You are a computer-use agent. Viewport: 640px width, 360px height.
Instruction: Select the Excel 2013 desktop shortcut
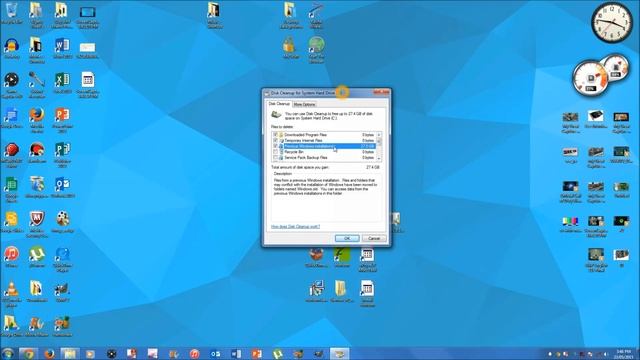click(62, 83)
